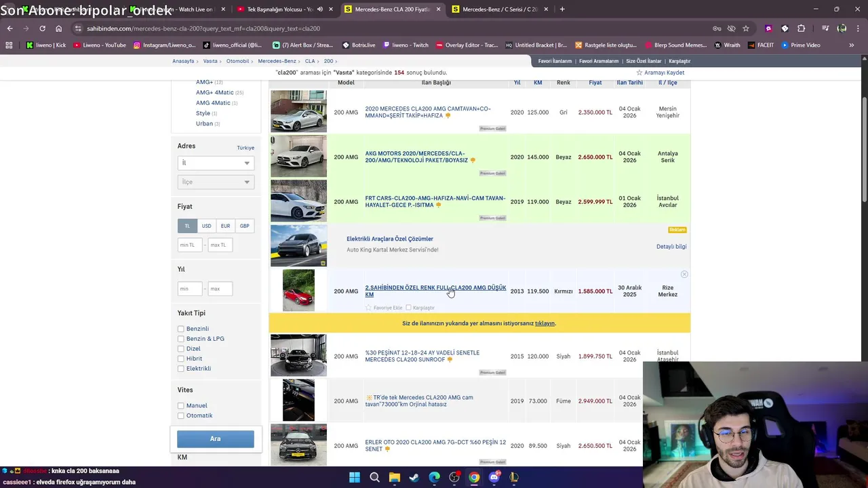
Task: Open Size Özel İlanlar menu item
Action: (644, 61)
